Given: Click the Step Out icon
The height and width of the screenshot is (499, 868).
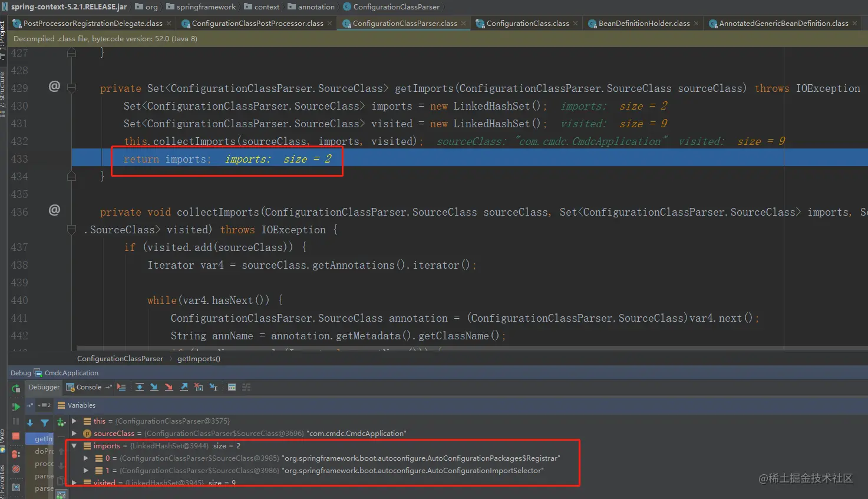Looking at the screenshot, I should point(184,388).
